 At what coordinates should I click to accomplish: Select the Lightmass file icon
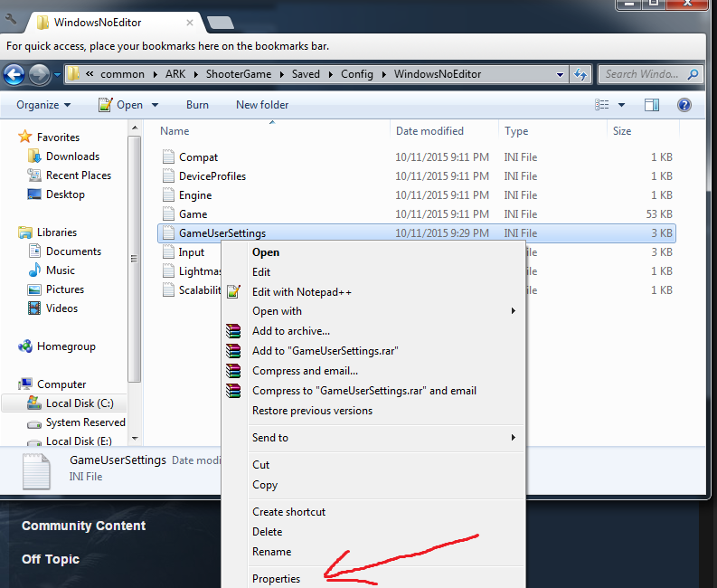168,270
